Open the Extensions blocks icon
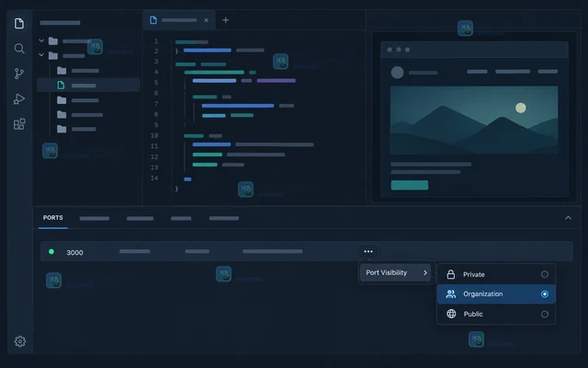Screen dimensions: 588x368 coord(19,124)
